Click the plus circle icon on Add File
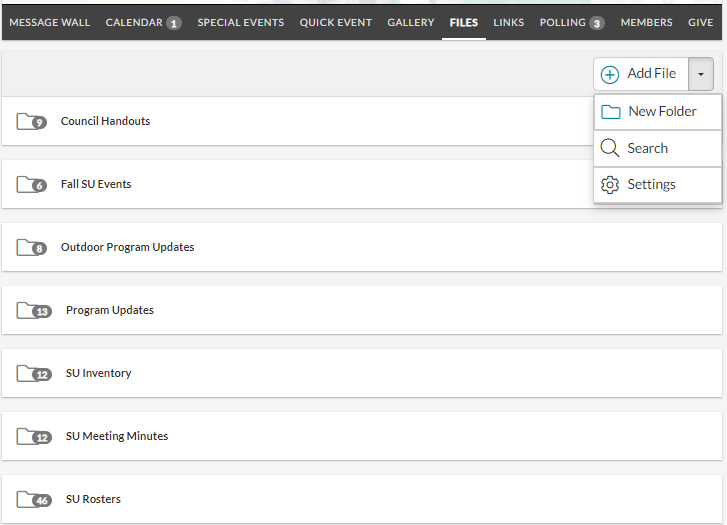Image resolution: width=727 pixels, height=525 pixels. pyautogui.click(x=610, y=74)
